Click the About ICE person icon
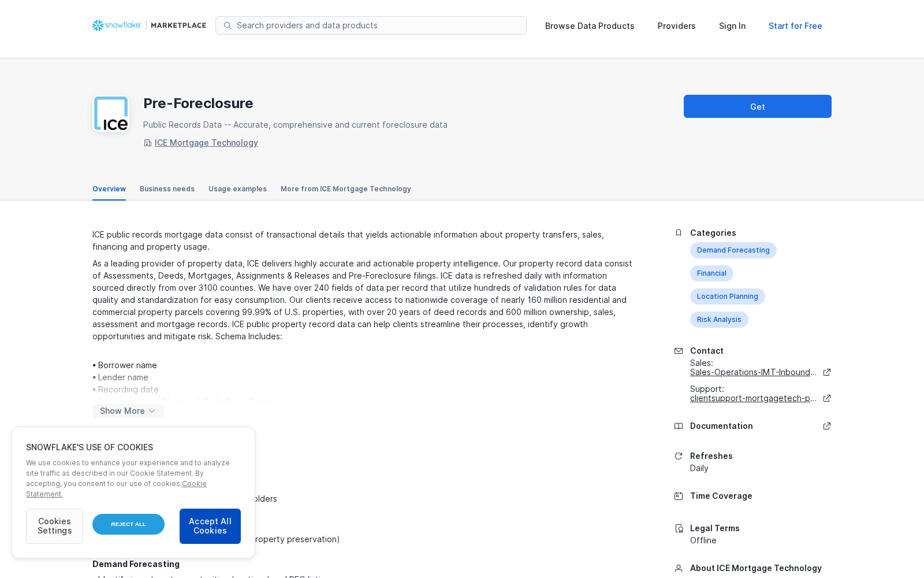The width and height of the screenshot is (924, 578). [679, 568]
